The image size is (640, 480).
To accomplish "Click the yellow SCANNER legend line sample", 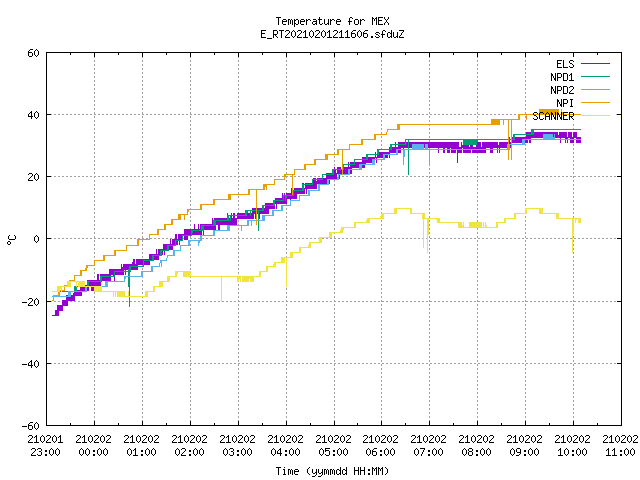I will pyautogui.click(x=595, y=116).
